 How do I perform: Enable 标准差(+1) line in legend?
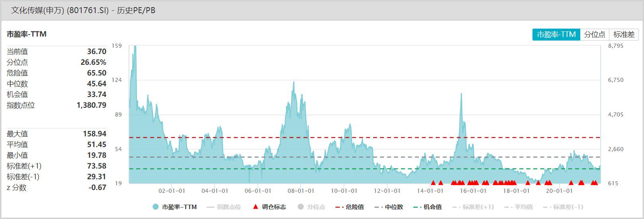click(x=473, y=207)
